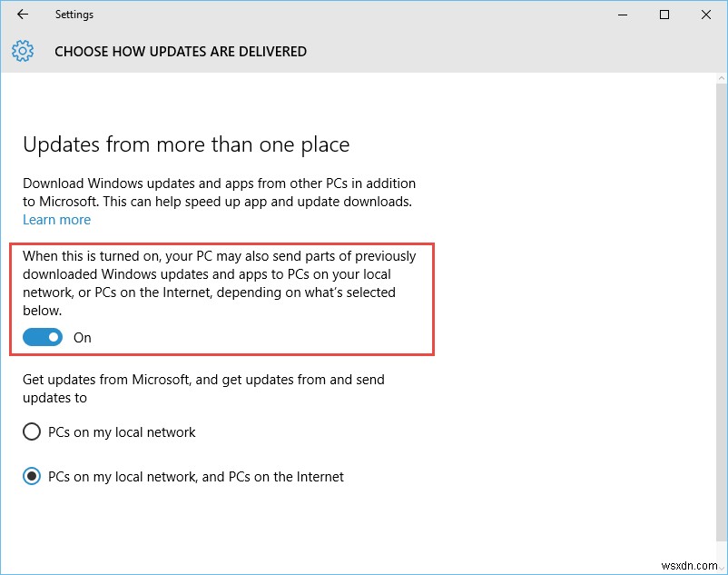728x575 pixels.
Task: Maximize the Settings window
Action: click(664, 15)
